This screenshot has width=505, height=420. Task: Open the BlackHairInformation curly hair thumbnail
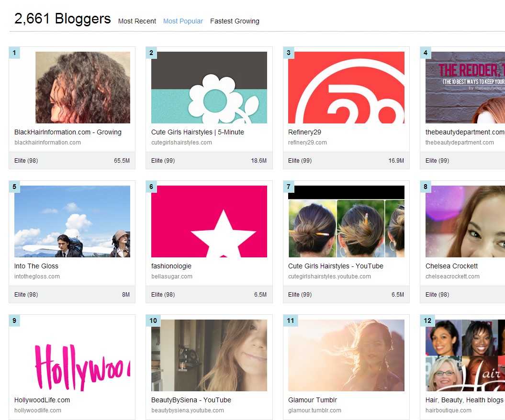[x=83, y=88]
